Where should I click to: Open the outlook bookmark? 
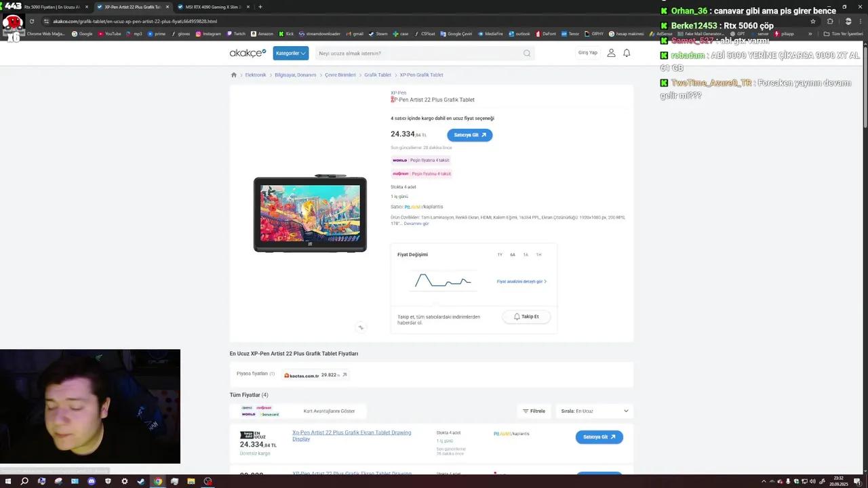pos(519,33)
